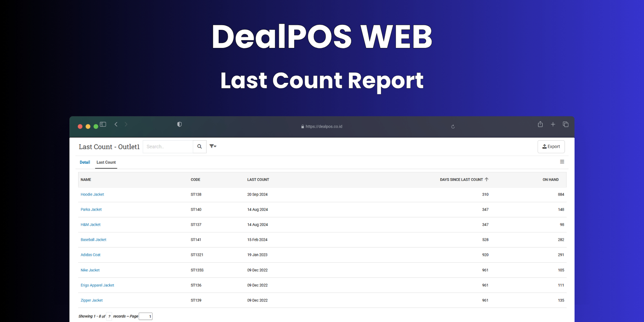Open the Nike Jacket link

[x=90, y=270]
